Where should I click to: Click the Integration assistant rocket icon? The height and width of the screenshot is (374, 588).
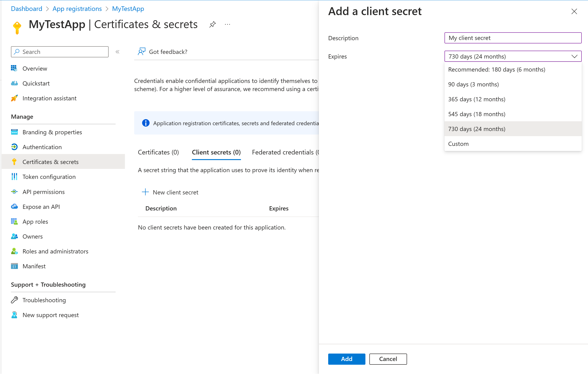(x=14, y=98)
